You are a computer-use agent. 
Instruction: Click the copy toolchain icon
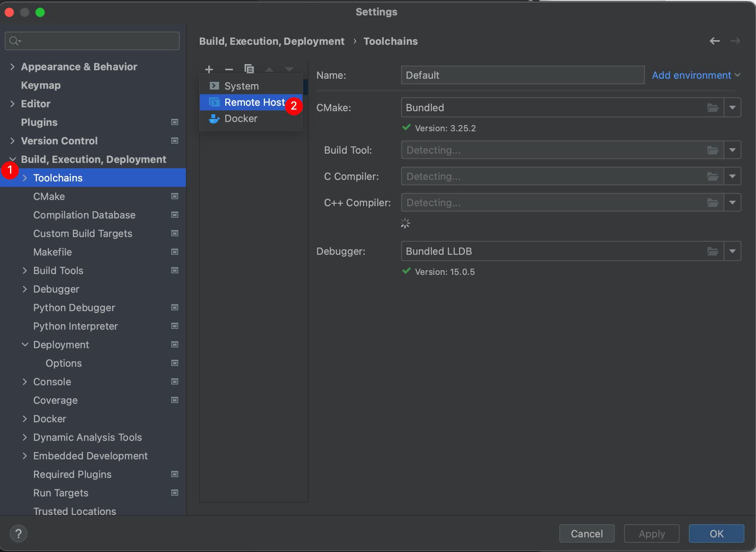[249, 69]
